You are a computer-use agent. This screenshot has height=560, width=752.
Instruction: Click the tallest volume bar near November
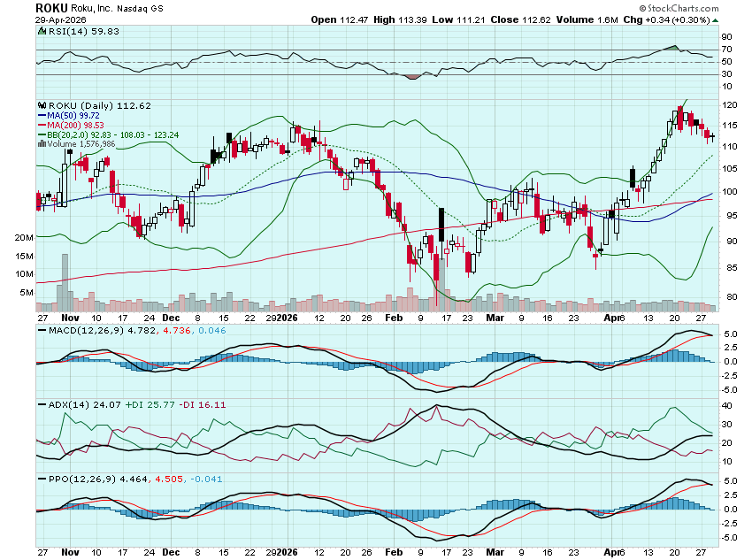click(x=64, y=280)
